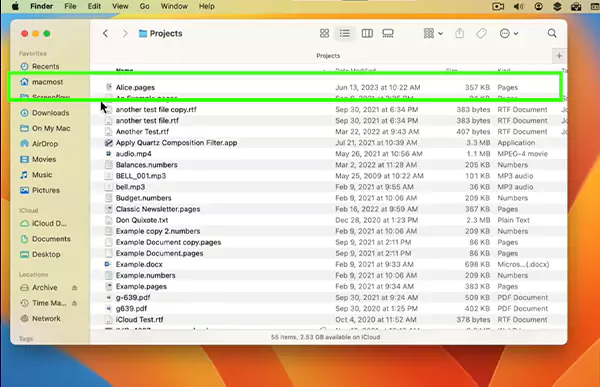Select Apply Quartz Composition Filter.app

click(328, 143)
